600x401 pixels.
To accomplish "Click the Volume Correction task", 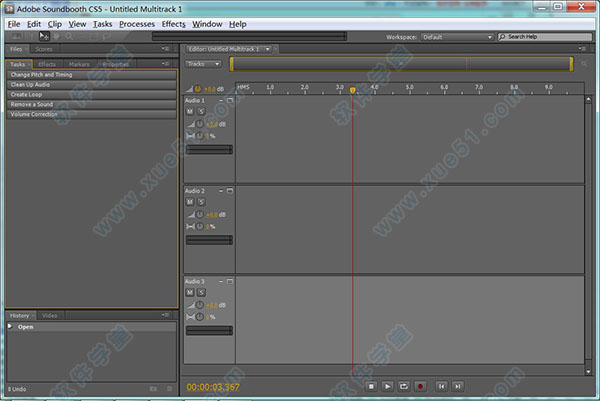I will point(91,114).
